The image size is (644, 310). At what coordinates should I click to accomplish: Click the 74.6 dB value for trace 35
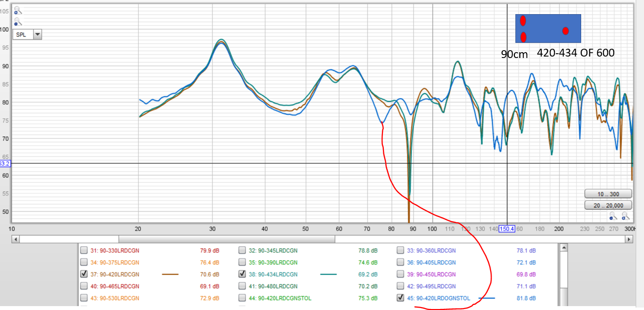[368, 262]
